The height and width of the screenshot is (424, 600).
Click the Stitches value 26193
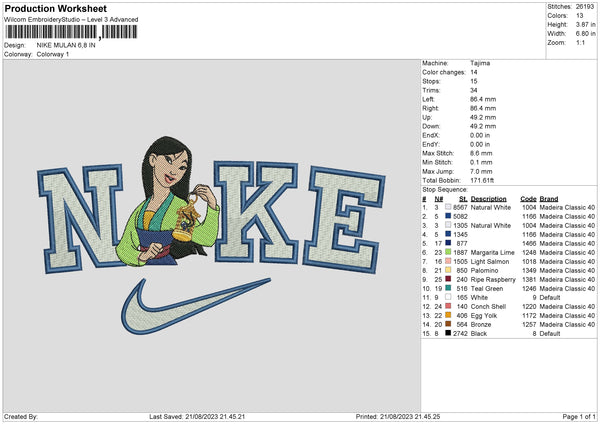585,7
